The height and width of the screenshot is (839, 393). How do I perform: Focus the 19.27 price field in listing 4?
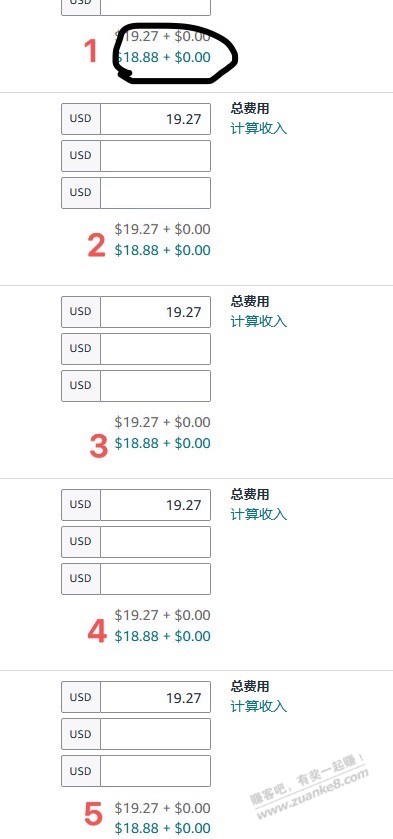[155, 505]
